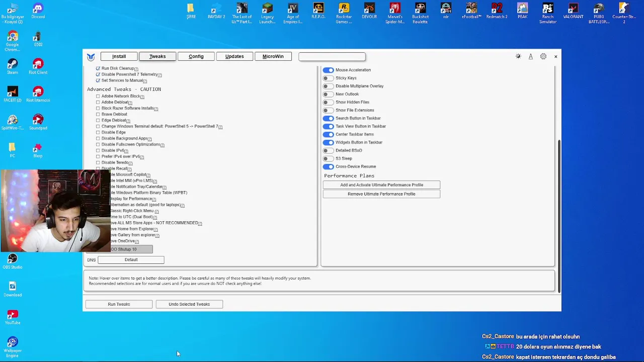Switch to the Install tab

click(x=119, y=56)
